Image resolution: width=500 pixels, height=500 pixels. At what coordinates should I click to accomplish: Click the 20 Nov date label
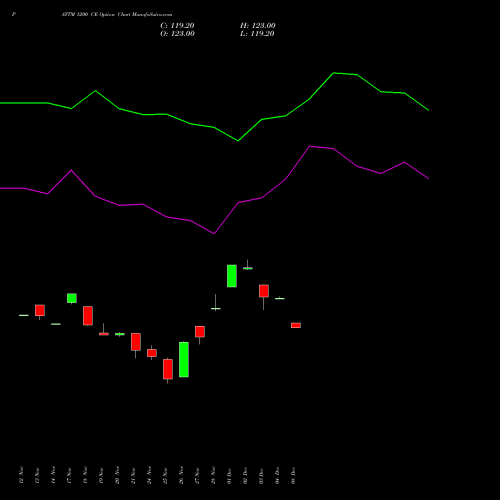tap(117, 475)
